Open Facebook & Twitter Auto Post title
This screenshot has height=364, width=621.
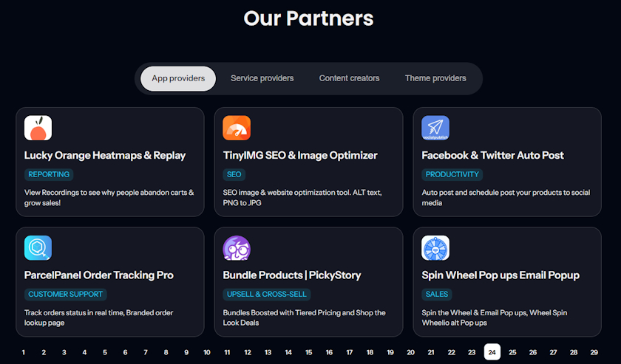click(x=492, y=156)
